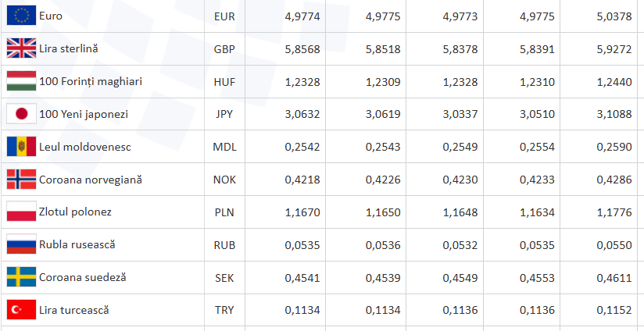Click the TRY currency code cell

point(224,310)
